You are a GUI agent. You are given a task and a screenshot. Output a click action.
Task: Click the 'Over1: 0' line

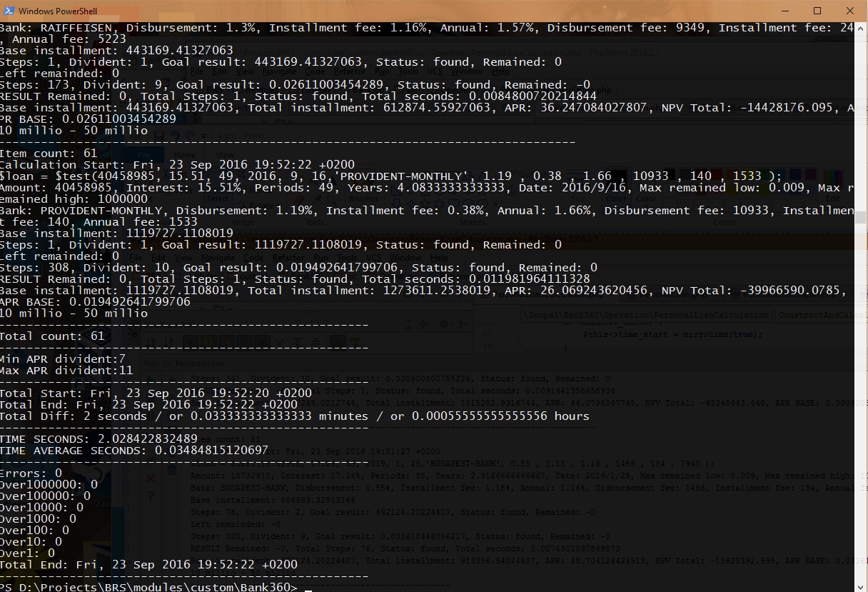click(x=27, y=553)
